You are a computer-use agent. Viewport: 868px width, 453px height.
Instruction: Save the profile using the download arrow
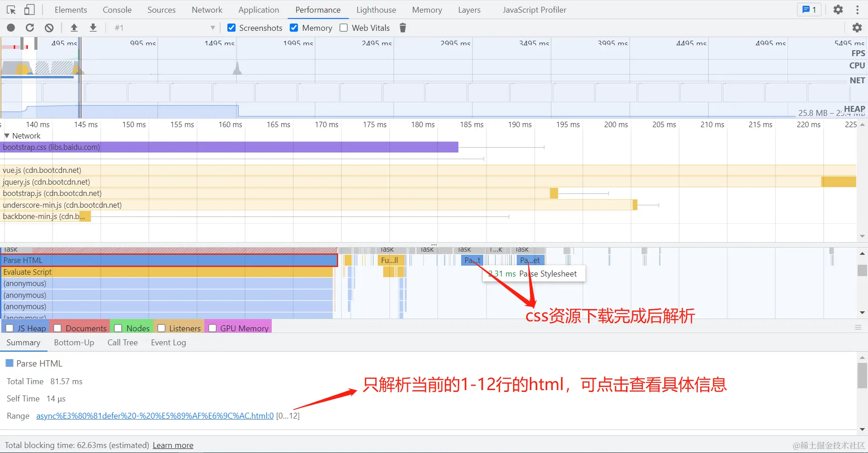coord(93,28)
